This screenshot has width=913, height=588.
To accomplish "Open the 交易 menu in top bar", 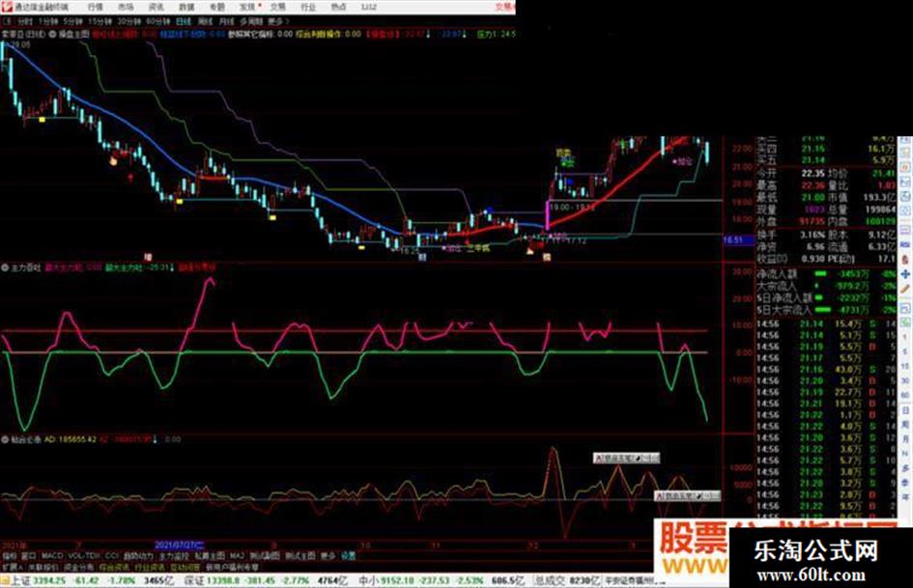I will (x=277, y=7).
